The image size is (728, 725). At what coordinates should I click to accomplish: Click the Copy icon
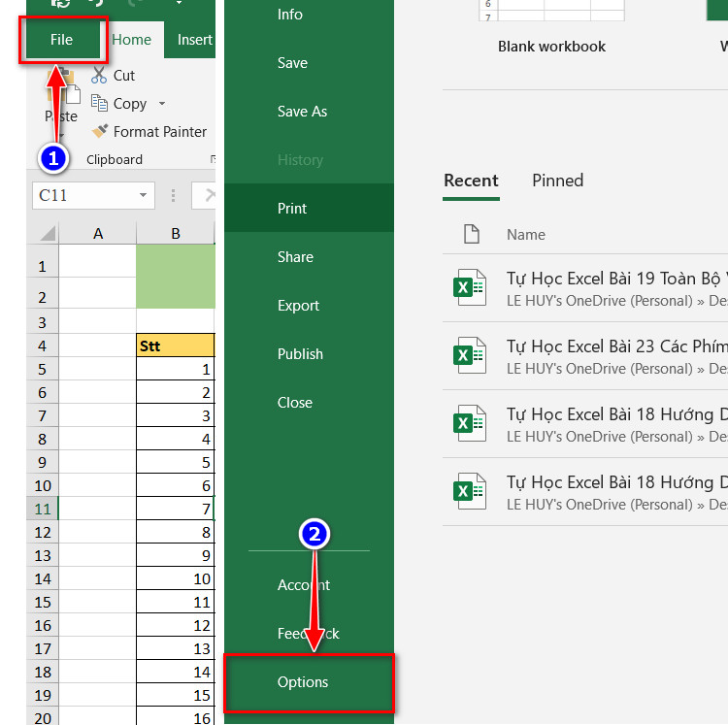tap(99, 103)
